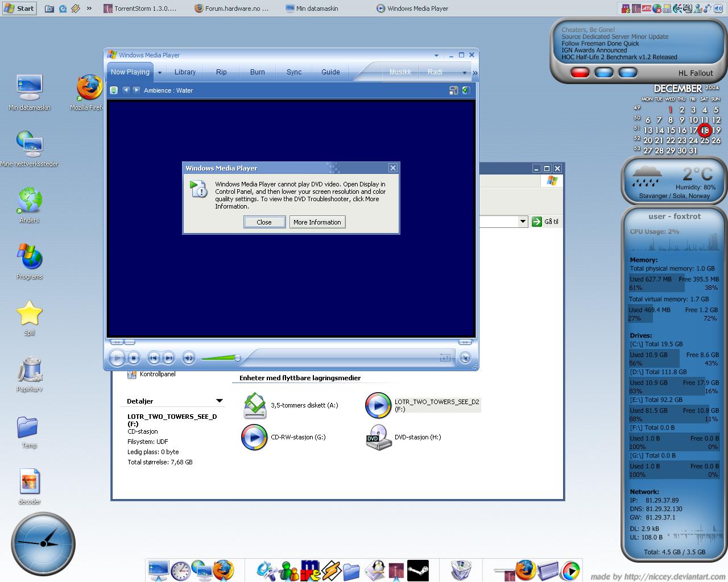Click the Play button in Windows Media Player
Viewport: 728px width, 582px height.
pyautogui.click(x=117, y=357)
